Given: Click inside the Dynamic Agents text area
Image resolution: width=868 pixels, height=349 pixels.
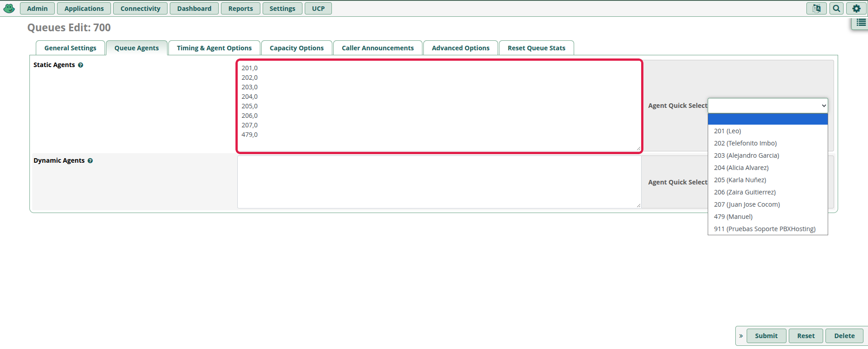Looking at the screenshot, I should pyautogui.click(x=439, y=182).
